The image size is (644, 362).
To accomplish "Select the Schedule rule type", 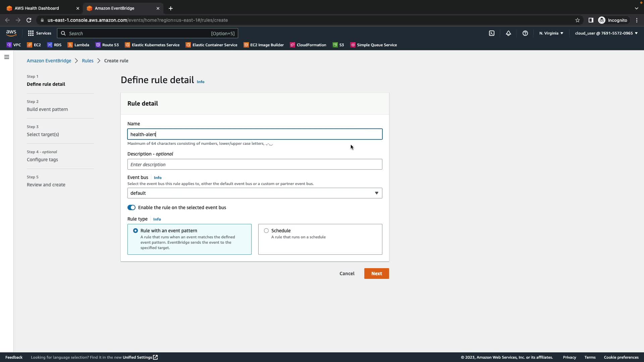I will click(266, 231).
